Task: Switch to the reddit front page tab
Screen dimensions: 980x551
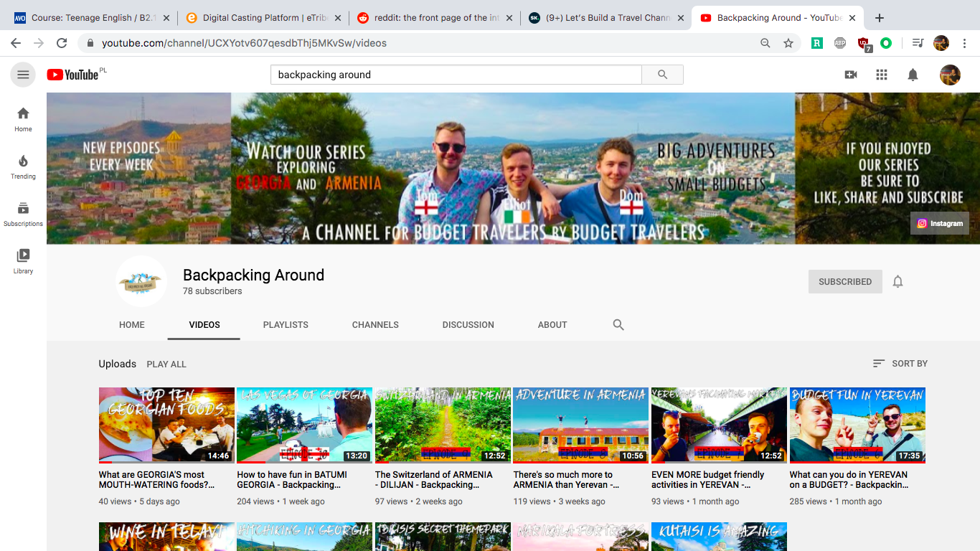Action: (434, 18)
